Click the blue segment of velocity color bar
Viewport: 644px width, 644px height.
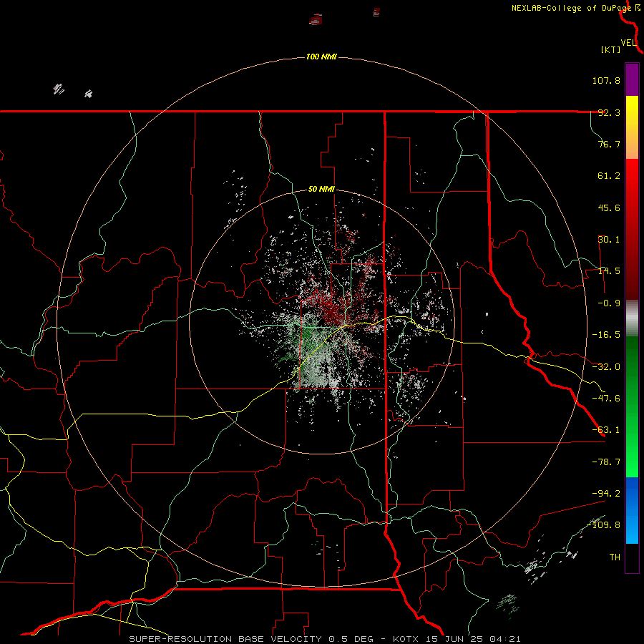pos(632,510)
